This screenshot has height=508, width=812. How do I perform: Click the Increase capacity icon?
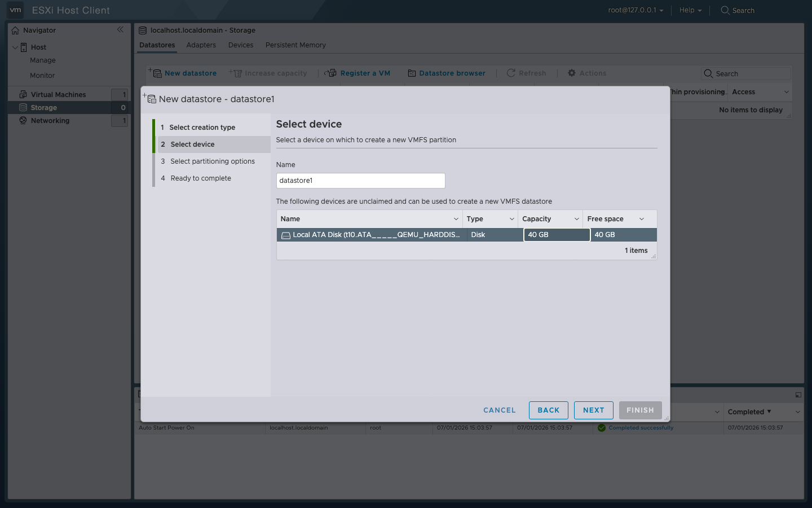click(x=236, y=73)
